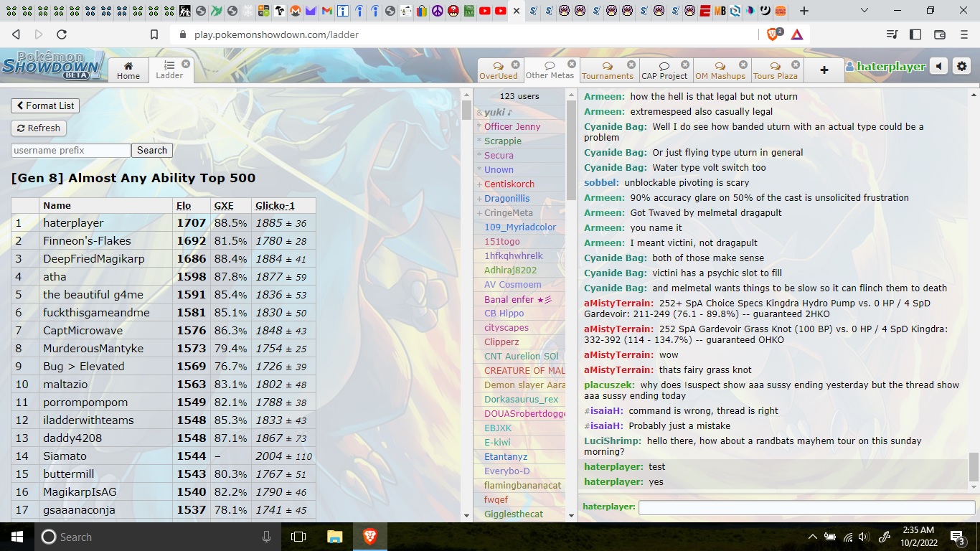This screenshot has width=980, height=551.
Task: Go back with the browser back arrow
Action: click(x=17, y=34)
